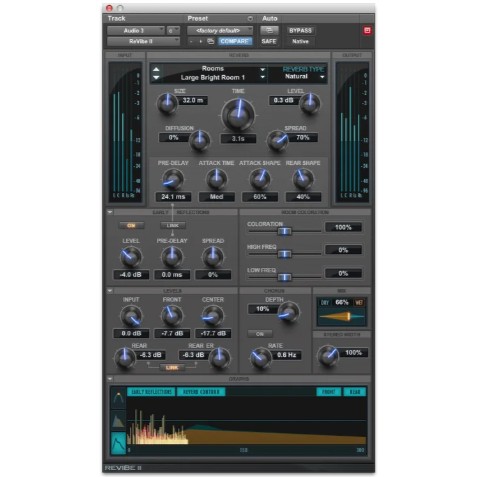Click the Native label button
477x477 pixels.
coord(300,41)
